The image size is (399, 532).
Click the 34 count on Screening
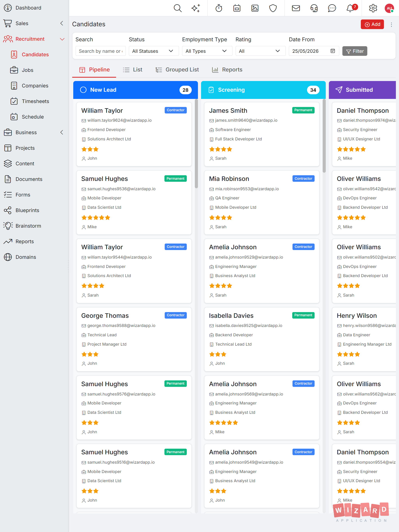pyautogui.click(x=313, y=90)
